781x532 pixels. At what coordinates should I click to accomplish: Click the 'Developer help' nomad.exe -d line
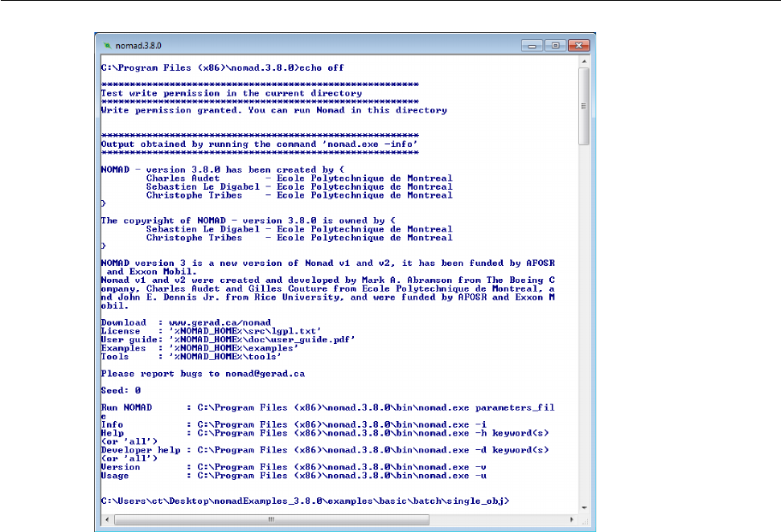pyautogui.click(x=325, y=450)
